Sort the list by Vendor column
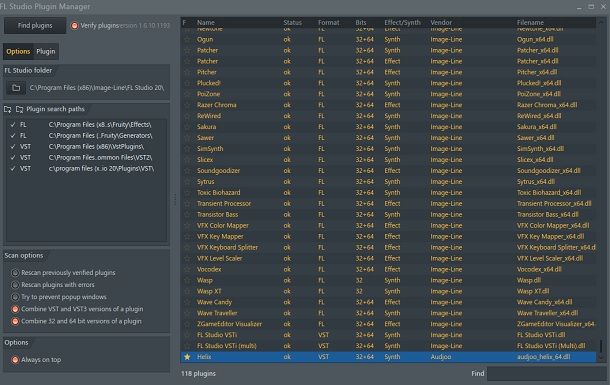The width and height of the screenshot is (610, 385). (x=441, y=23)
